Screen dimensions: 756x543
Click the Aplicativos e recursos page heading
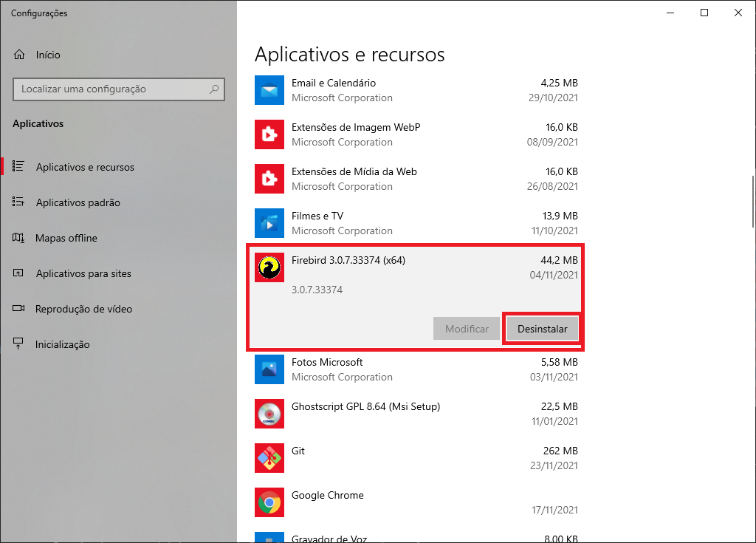coord(349,54)
